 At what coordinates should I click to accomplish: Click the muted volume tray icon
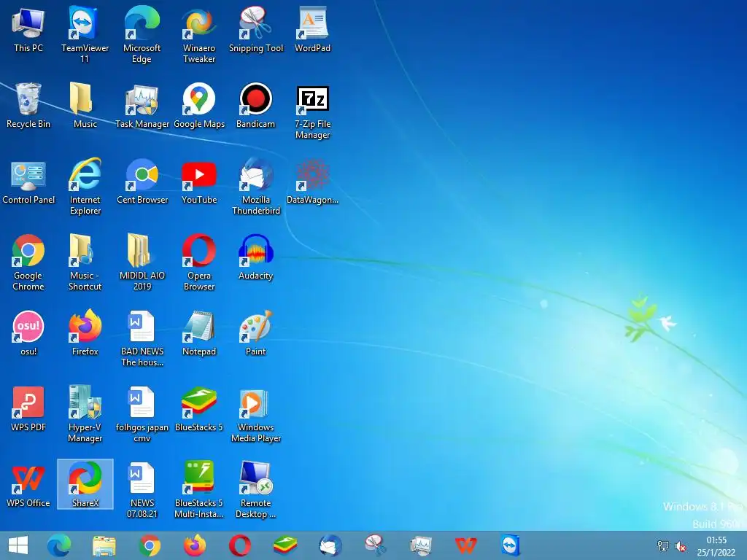click(x=681, y=546)
